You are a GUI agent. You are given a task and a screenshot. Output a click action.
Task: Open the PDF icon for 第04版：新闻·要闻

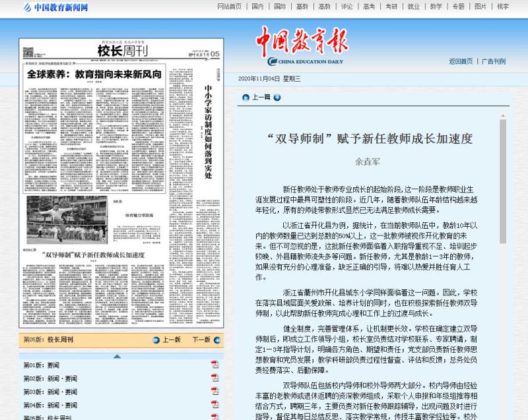click(215, 404)
